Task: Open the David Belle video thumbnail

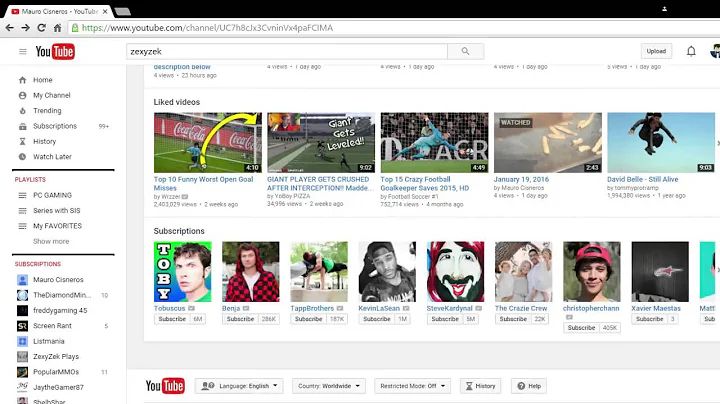Action: (661, 143)
